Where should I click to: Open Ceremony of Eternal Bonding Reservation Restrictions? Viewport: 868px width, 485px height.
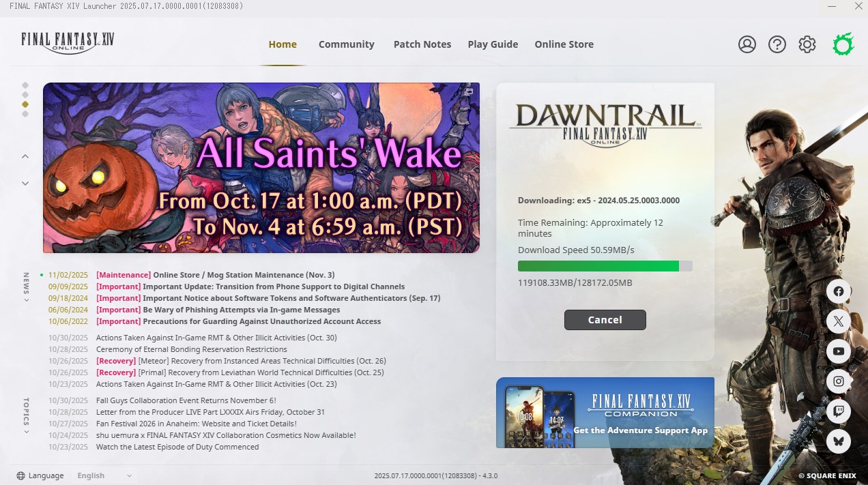[192, 349]
